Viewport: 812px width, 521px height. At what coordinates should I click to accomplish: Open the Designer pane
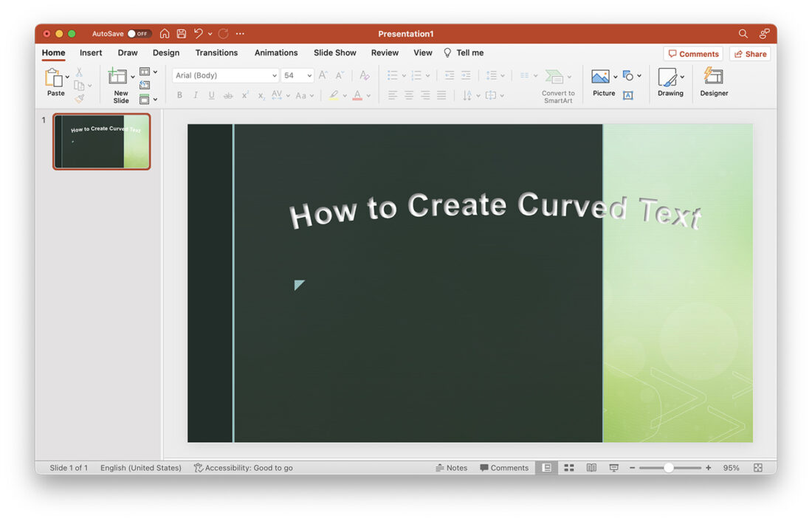click(713, 81)
